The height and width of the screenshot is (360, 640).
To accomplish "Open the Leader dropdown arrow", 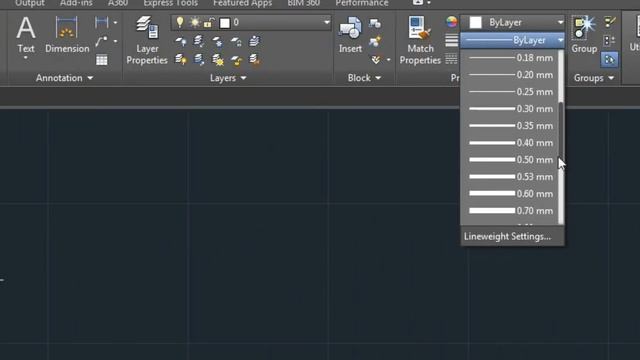I will [116, 41].
